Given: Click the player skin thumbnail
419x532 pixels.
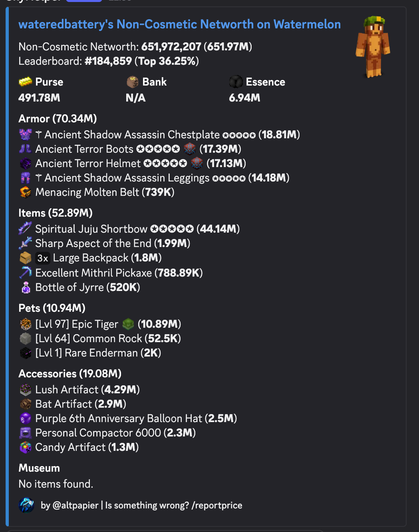Looking at the screenshot, I should pos(373,45).
